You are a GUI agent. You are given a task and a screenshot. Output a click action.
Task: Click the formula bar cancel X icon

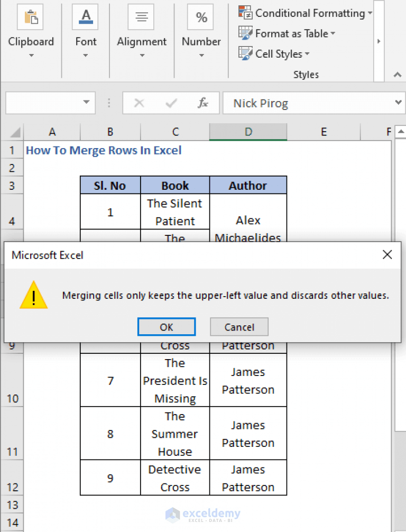pos(139,103)
